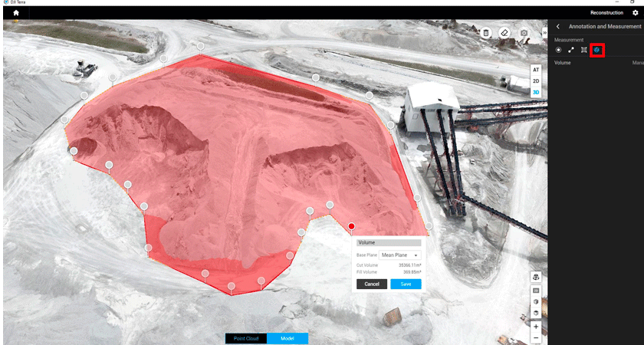Switch view mode to 2D
The height and width of the screenshot is (345, 644).
coord(536,80)
